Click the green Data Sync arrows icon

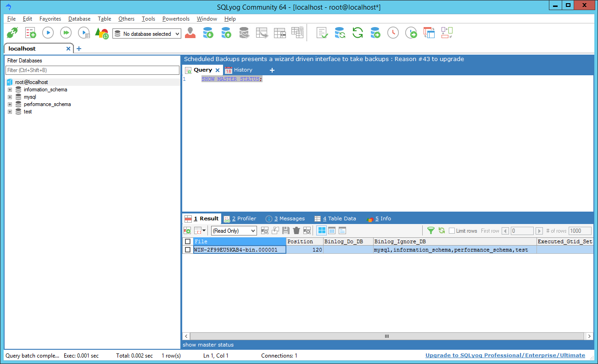point(358,33)
